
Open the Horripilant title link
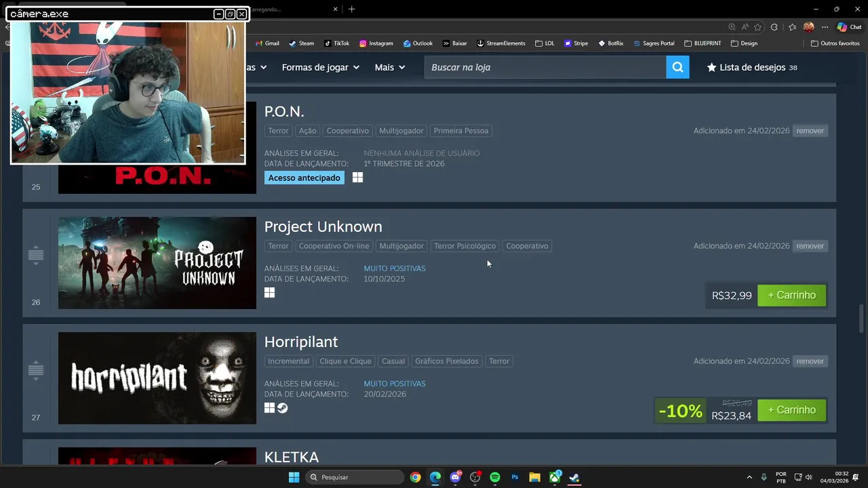pos(300,342)
